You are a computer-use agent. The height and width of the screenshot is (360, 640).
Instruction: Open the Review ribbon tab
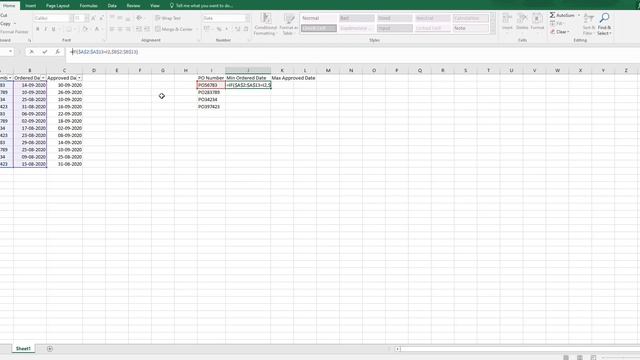133,6
